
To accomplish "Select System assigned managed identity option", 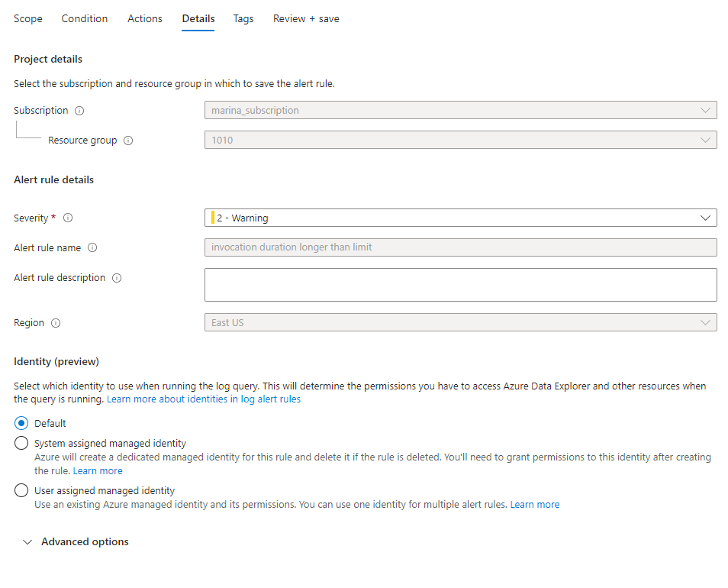I will 21,443.
